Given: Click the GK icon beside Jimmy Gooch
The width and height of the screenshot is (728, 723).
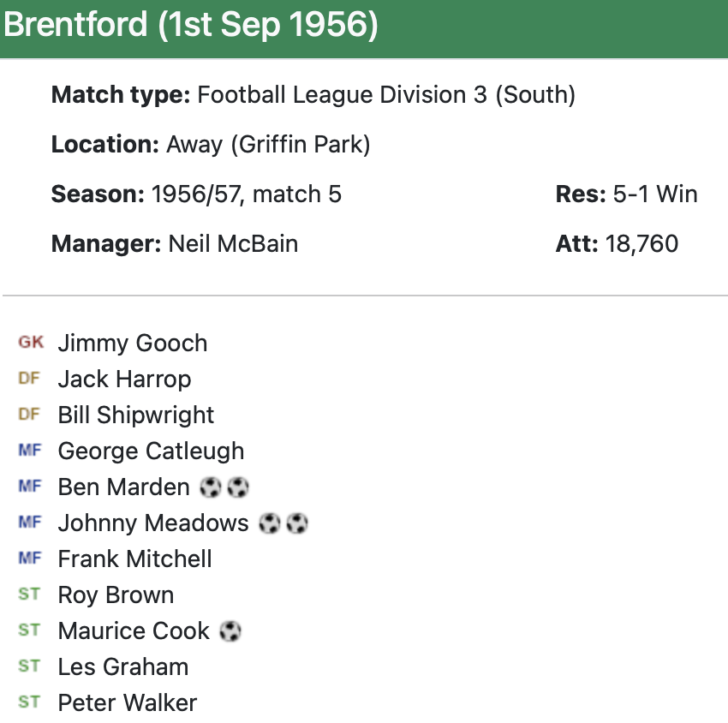Looking at the screenshot, I should (31, 343).
